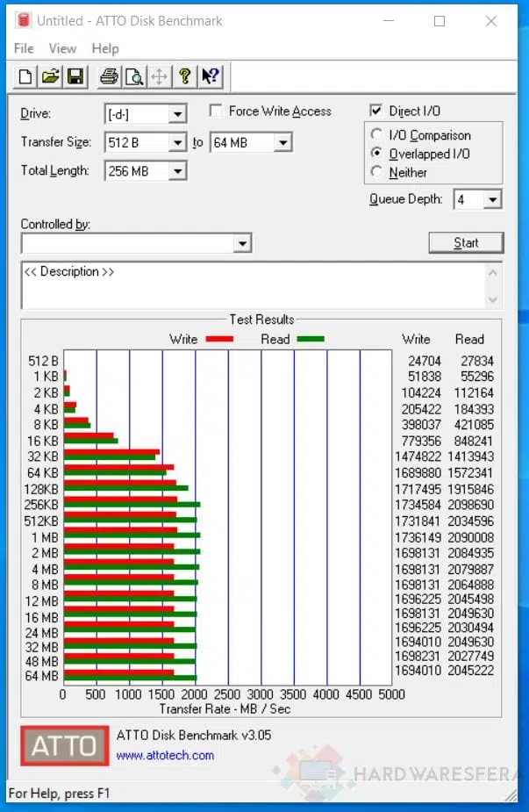The height and width of the screenshot is (812, 529).
Task: Open a saved benchmark file icon
Action: (x=50, y=76)
